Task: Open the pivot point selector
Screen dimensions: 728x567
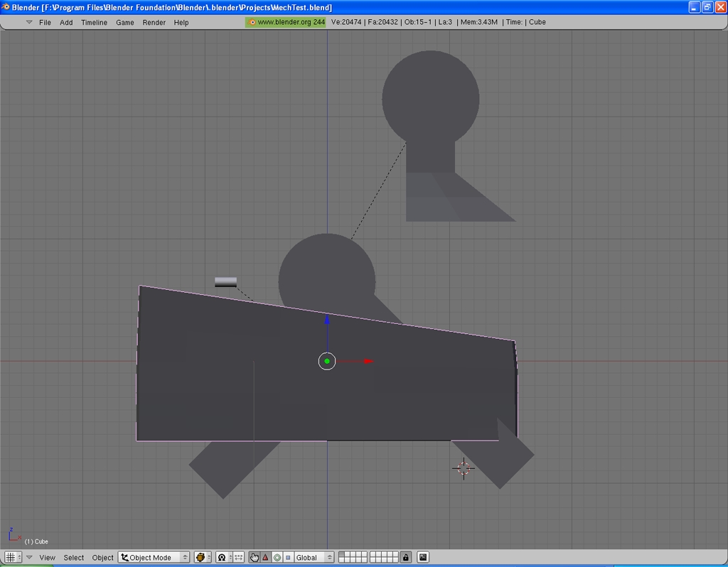Action: tap(224, 557)
